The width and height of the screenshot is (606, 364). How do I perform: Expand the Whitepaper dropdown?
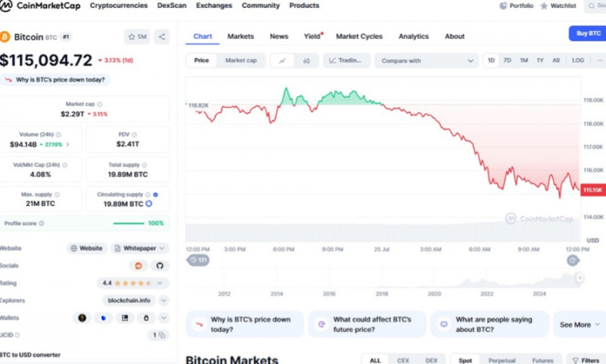click(x=140, y=248)
